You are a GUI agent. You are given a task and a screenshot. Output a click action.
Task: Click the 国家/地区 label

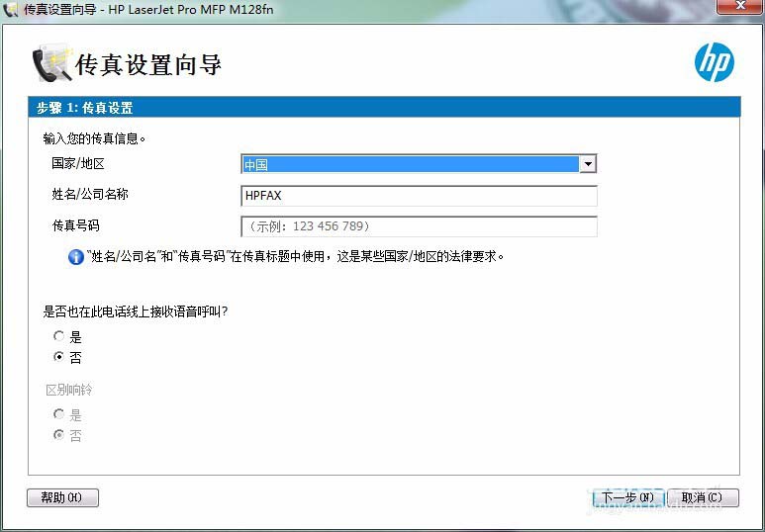point(78,163)
